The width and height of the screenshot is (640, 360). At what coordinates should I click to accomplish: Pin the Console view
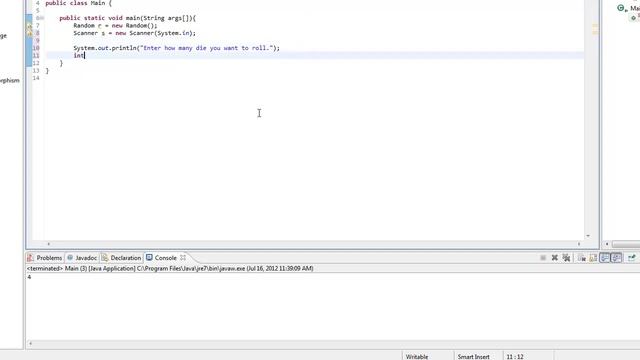tap(632, 258)
